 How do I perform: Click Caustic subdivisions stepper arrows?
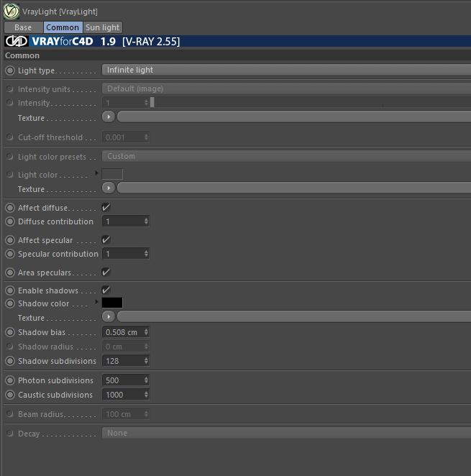pos(146,395)
